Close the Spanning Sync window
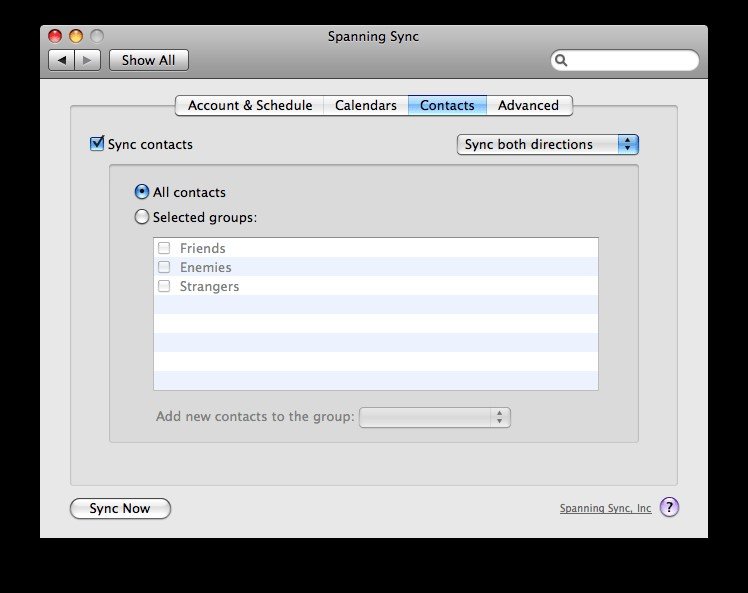This screenshot has height=593, width=748. [x=55, y=36]
